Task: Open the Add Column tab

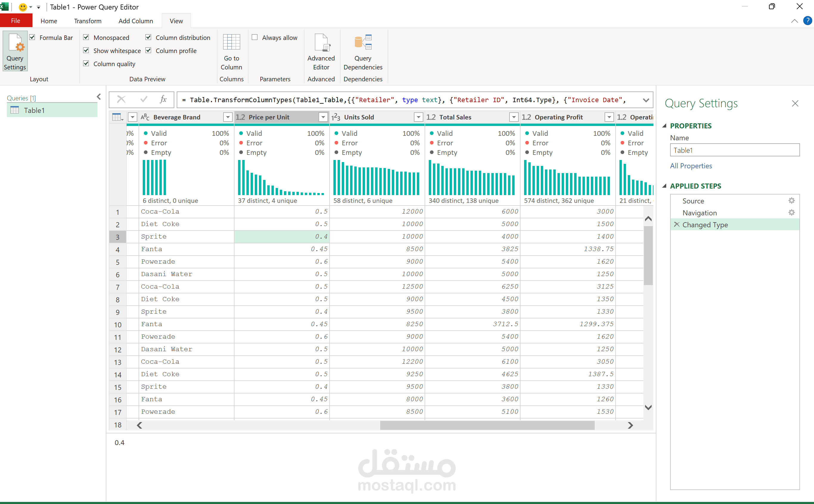Action: (x=135, y=21)
